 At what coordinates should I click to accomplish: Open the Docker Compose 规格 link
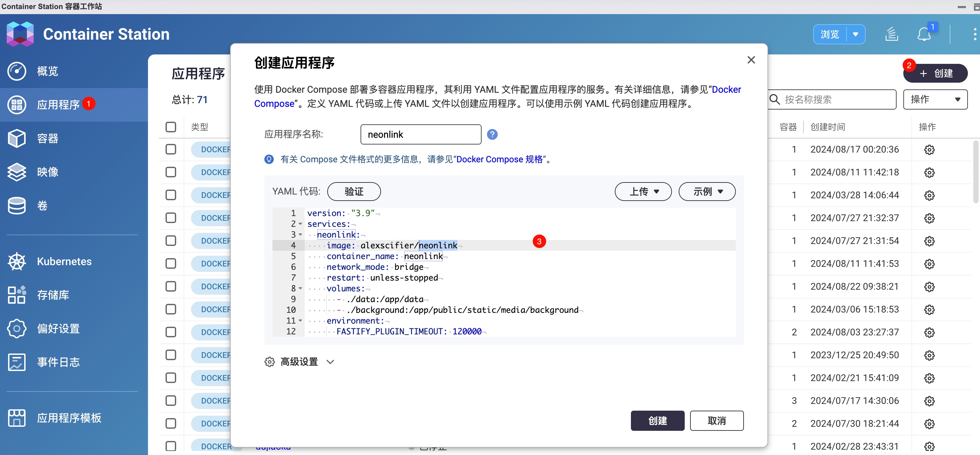click(x=499, y=159)
